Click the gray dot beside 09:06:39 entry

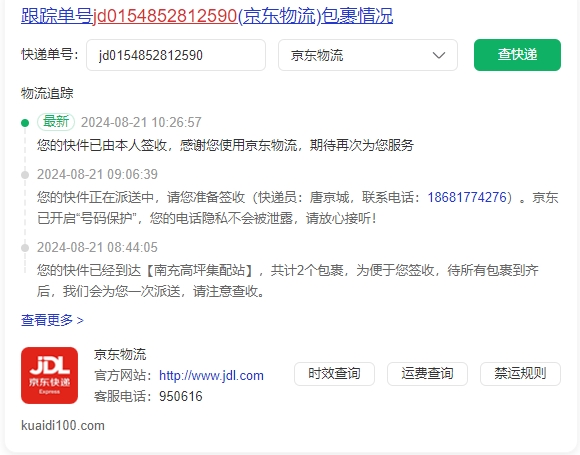(25, 175)
